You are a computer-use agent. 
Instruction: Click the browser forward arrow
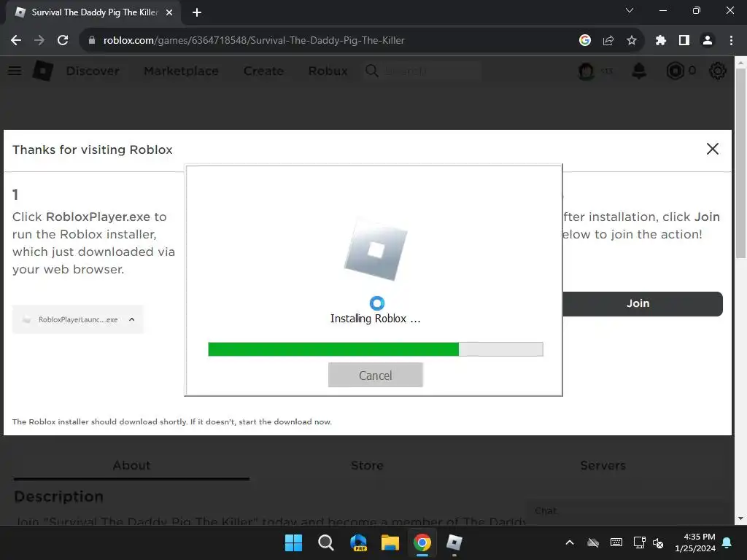point(39,40)
